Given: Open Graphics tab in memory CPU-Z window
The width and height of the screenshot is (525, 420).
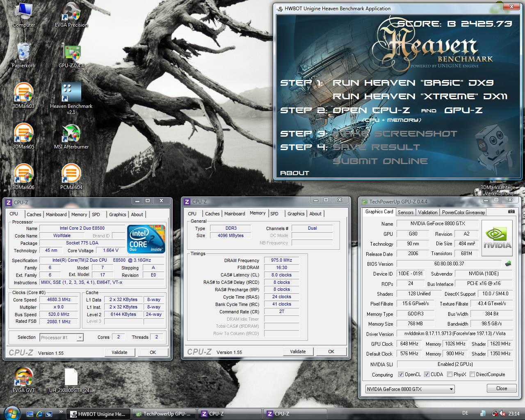Looking at the screenshot, I should point(296,214).
